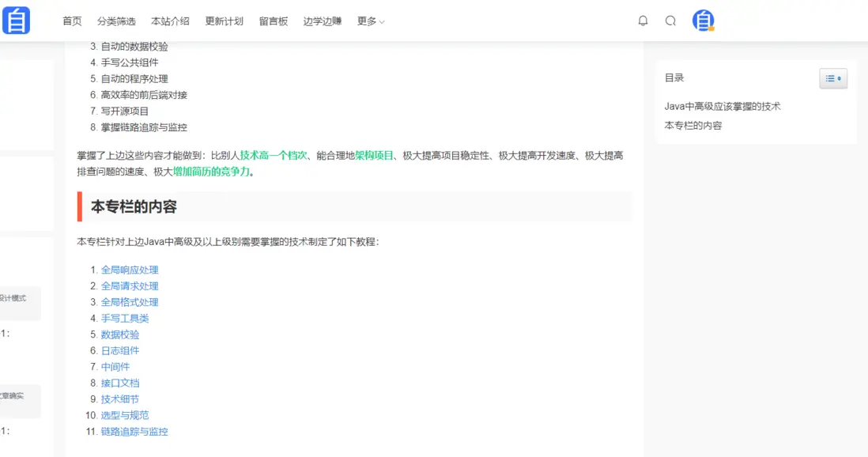Open the search magnifier icon
The image size is (868, 457).
coord(670,21)
